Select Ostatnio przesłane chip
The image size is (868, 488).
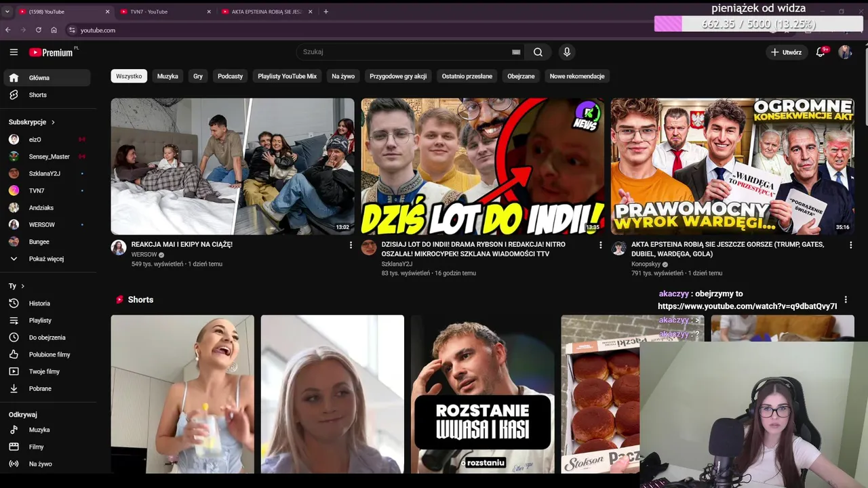coord(467,77)
